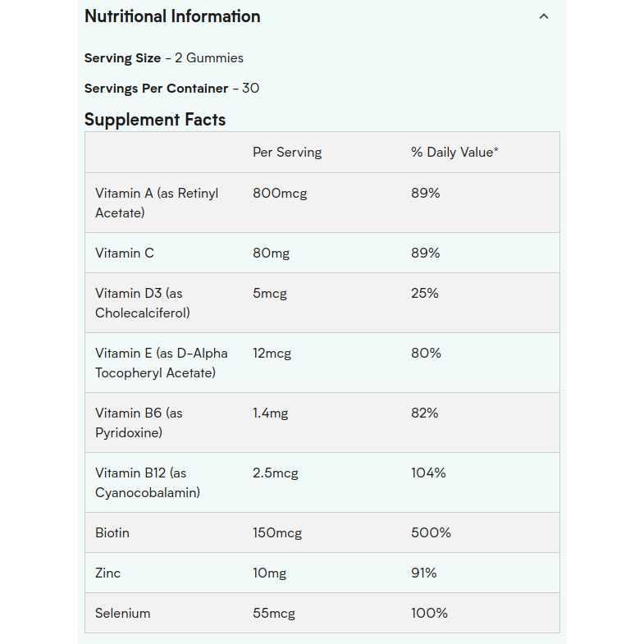Click the Selenium row label
The height and width of the screenshot is (644, 644).
pyautogui.click(x=123, y=614)
